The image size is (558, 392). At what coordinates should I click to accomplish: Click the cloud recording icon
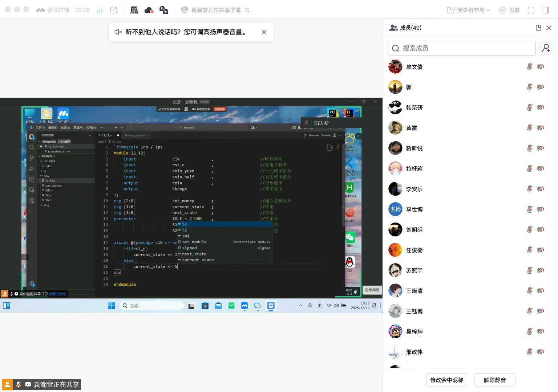(x=149, y=10)
